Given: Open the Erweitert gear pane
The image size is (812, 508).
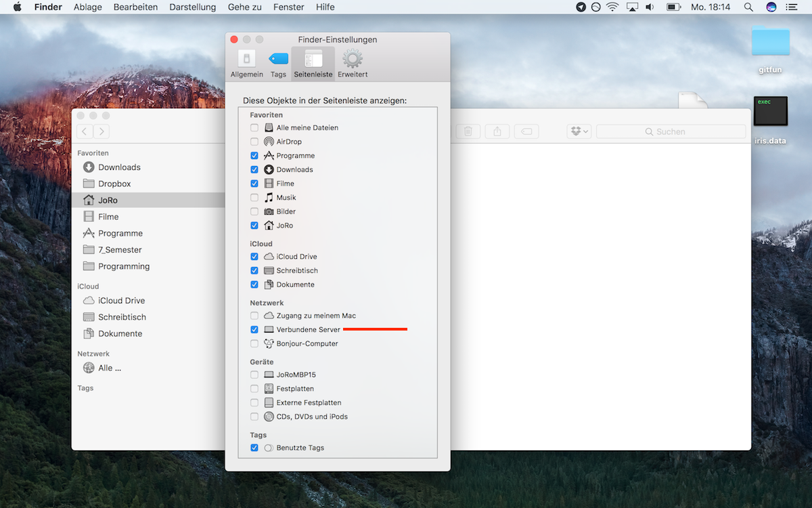Looking at the screenshot, I should [x=353, y=63].
